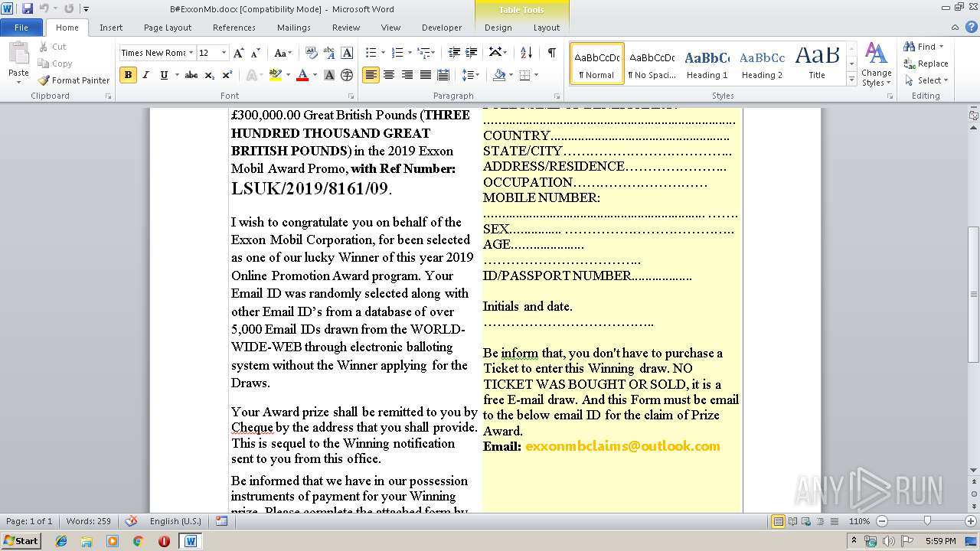
Task: Click the proofing errors status icon
Action: [x=132, y=521]
